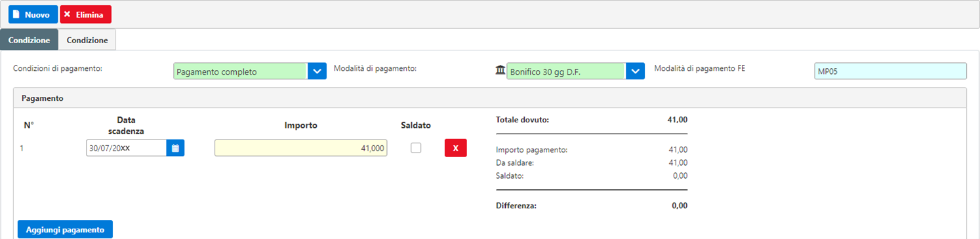Delete payment row with red X
Screen dimensions: 980x239
coord(455,148)
